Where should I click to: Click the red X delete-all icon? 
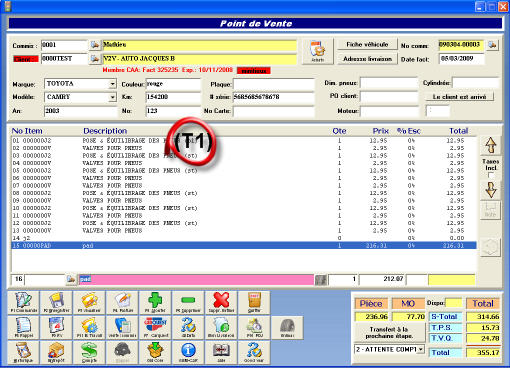(x=221, y=302)
